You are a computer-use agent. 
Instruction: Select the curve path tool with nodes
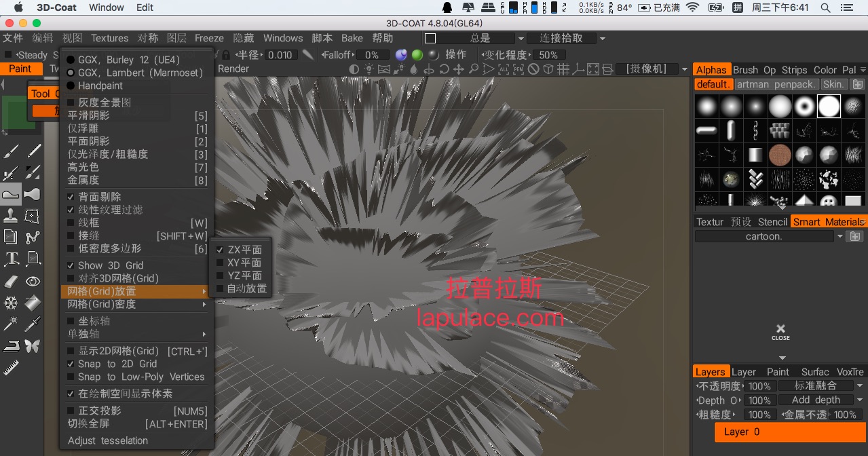[x=33, y=237]
